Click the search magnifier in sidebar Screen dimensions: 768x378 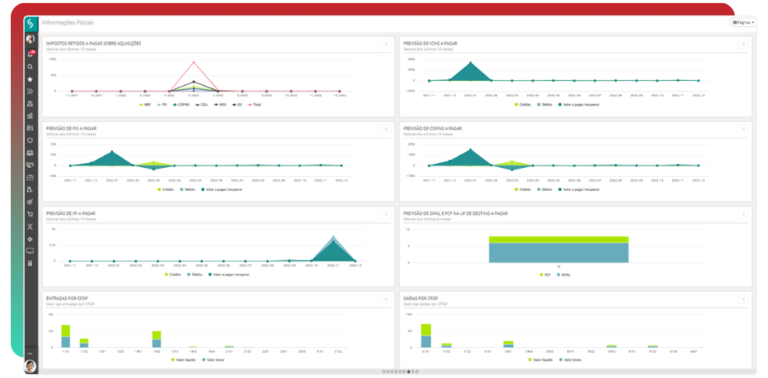click(30, 67)
